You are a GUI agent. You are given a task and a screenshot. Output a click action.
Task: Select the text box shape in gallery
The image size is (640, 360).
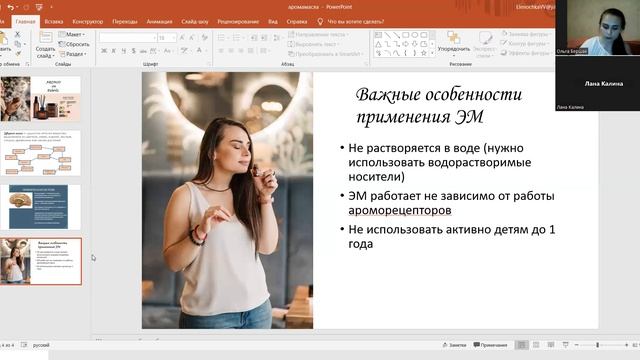coord(378,35)
